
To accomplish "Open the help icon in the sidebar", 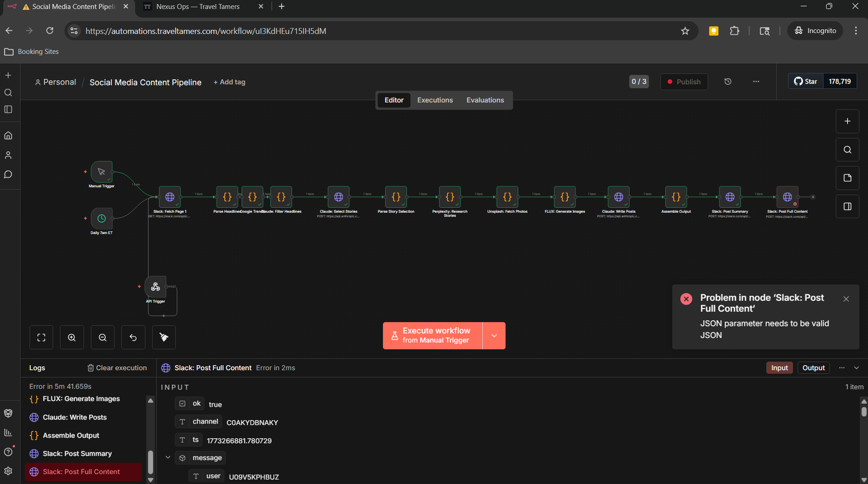I will click(x=8, y=452).
